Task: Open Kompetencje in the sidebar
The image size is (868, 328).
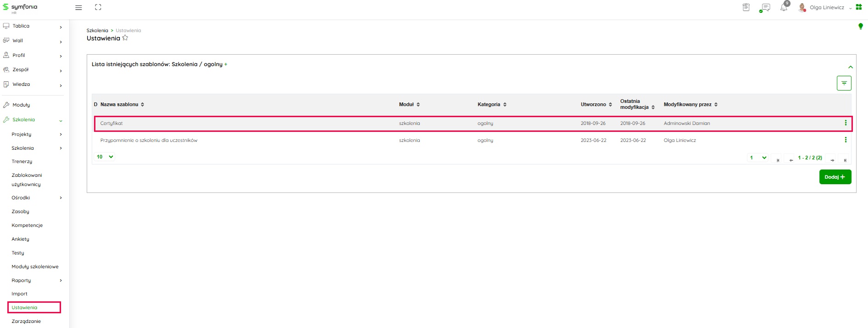Action: click(27, 226)
